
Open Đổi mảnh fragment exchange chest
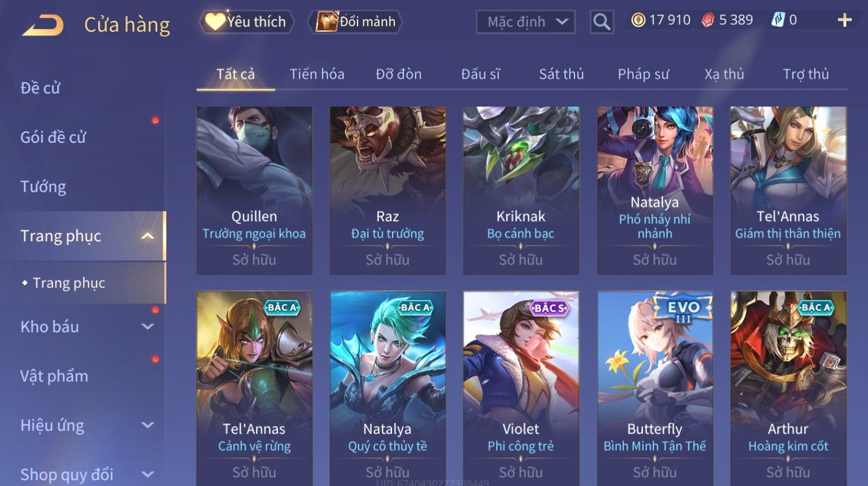(356, 22)
